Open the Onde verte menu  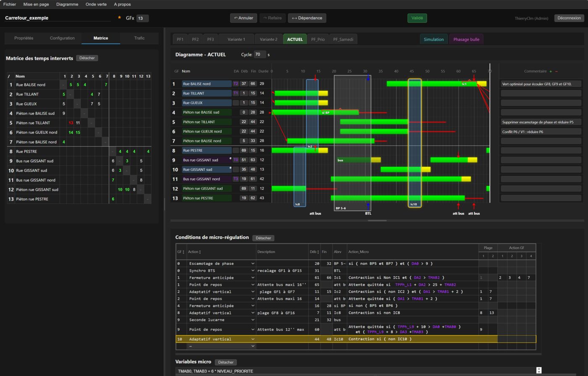pos(96,4)
